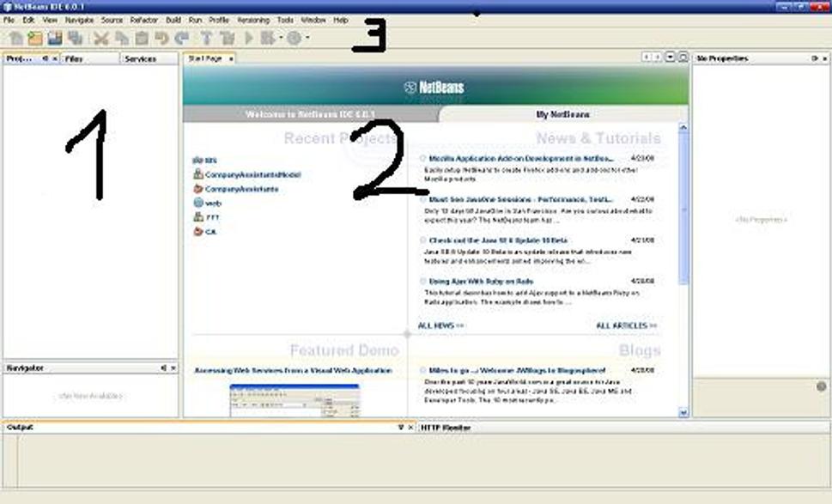
Task: Switch to the My NetBeans tab
Action: [x=563, y=114]
